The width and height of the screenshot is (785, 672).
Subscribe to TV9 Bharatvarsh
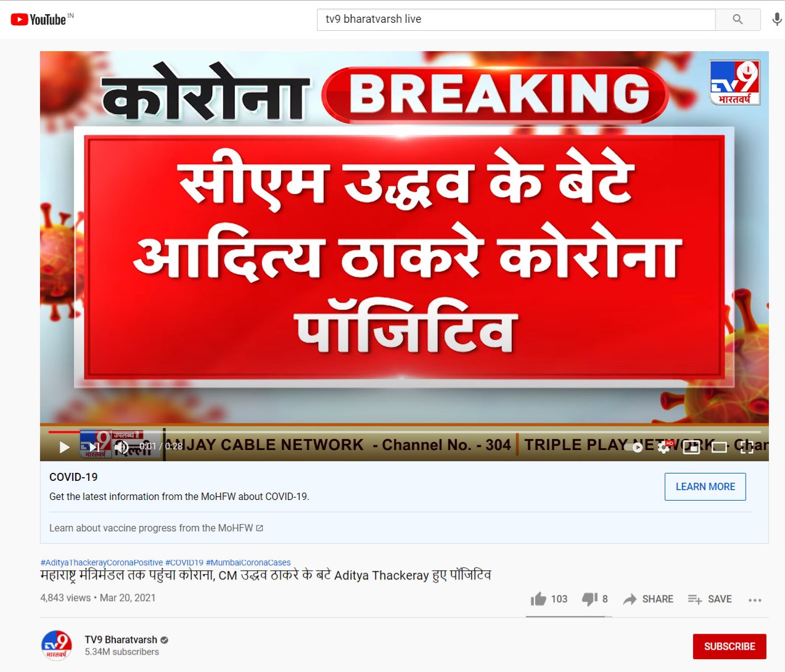pyautogui.click(x=730, y=647)
